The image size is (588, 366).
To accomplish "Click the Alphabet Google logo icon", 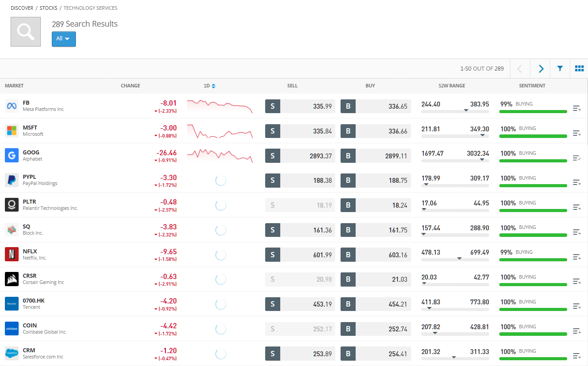I will tap(12, 155).
